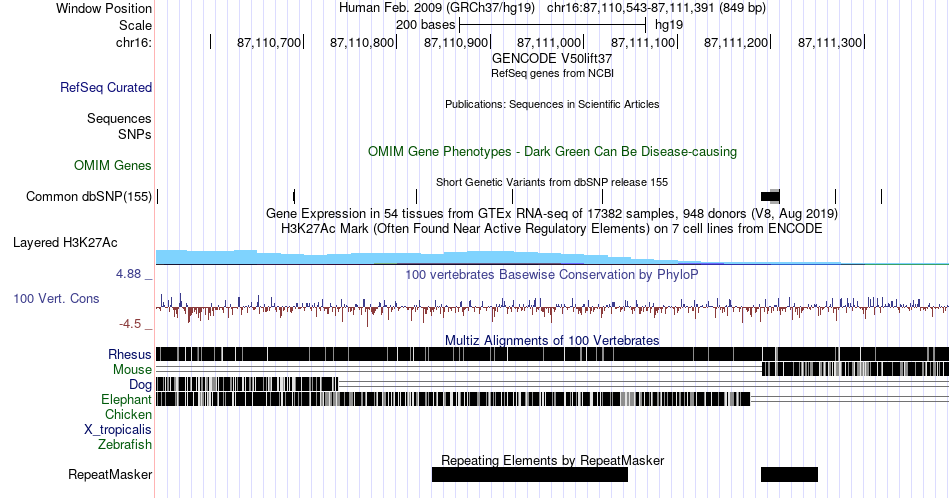Click the Chicken alignment label
The height and width of the screenshot is (498, 950).
click(x=128, y=414)
